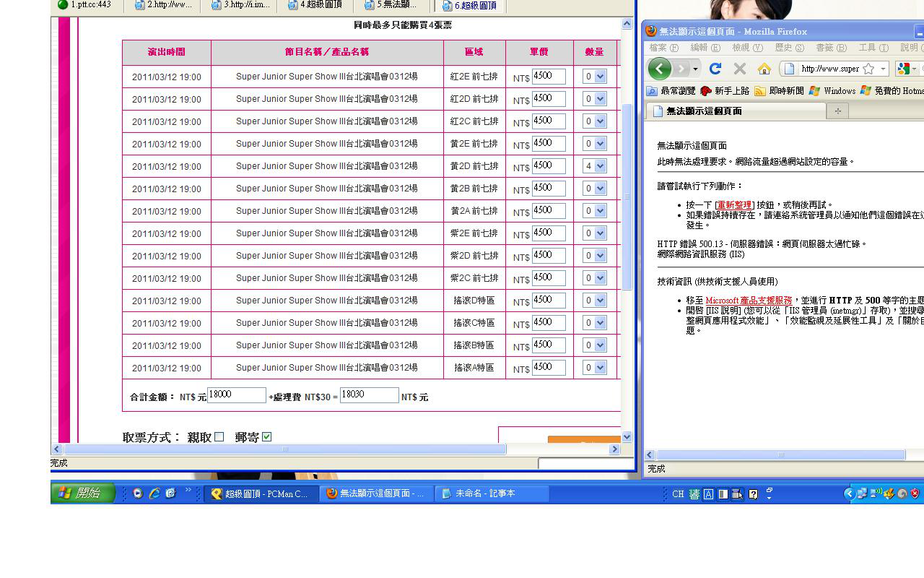Click Firefox back arrow button

659,69
